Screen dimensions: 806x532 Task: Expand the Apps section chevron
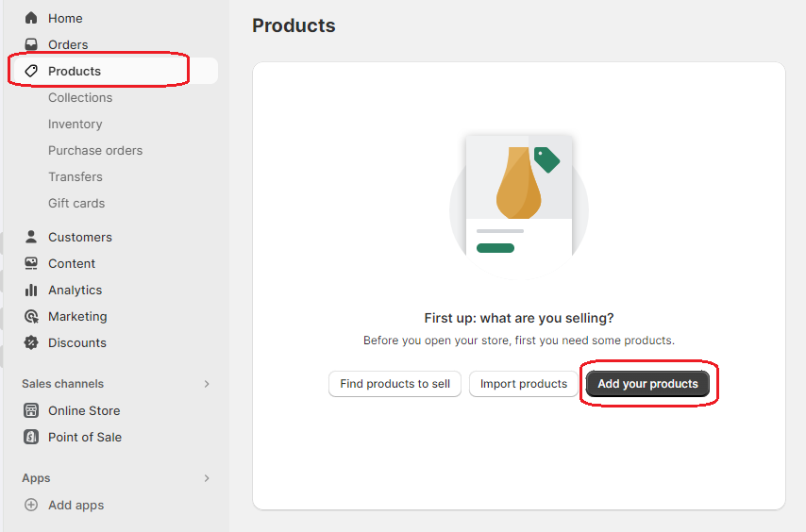click(x=207, y=478)
